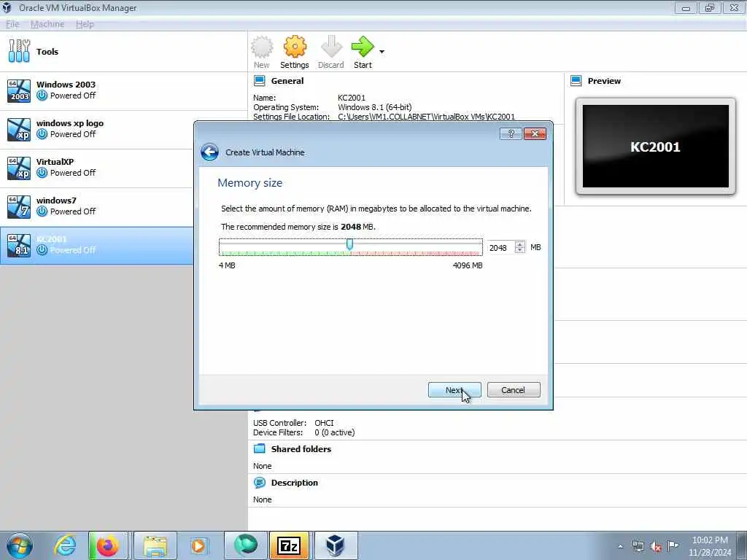This screenshot has width=747, height=560.
Task: Click the muted volume tray icon
Action: pos(656,546)
